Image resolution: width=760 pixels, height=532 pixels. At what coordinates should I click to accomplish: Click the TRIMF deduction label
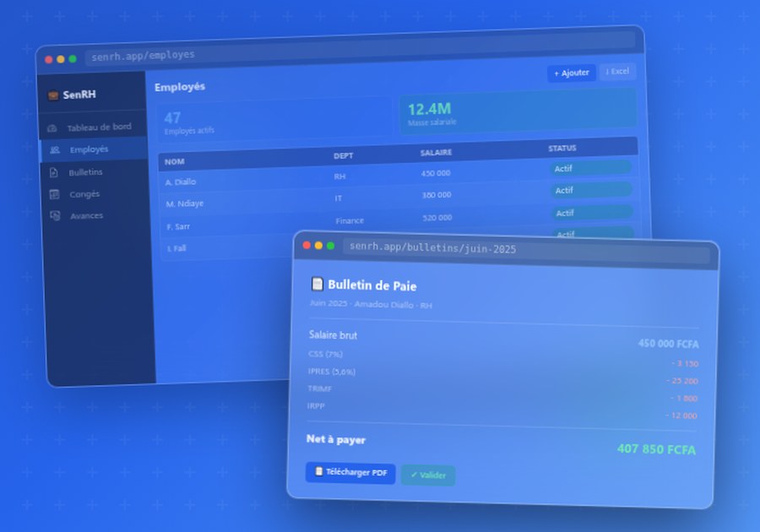click(319, 388)
